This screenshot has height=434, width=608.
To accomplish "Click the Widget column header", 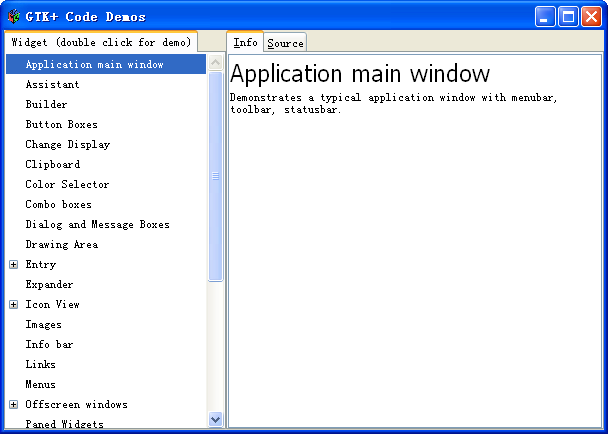I will pyautogui.click(x=101, y=42).
